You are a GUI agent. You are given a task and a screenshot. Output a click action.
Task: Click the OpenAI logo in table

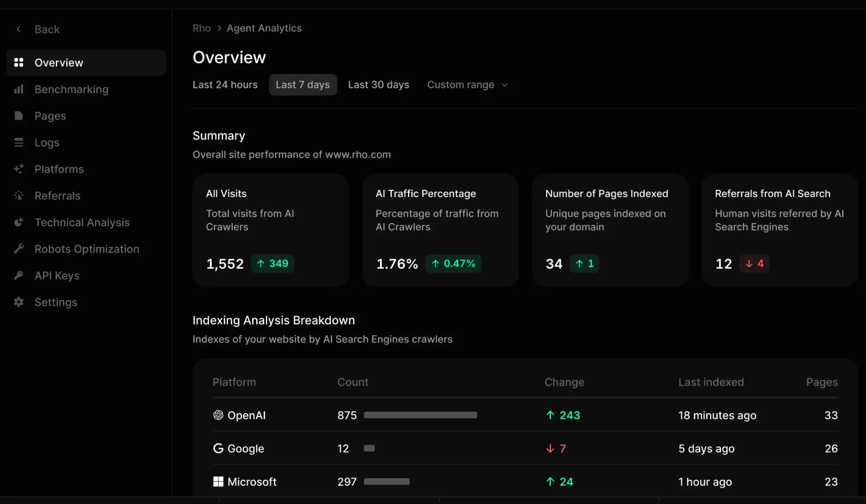218,415
